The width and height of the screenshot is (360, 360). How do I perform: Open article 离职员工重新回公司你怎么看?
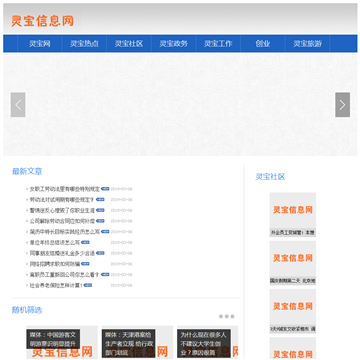65,275
